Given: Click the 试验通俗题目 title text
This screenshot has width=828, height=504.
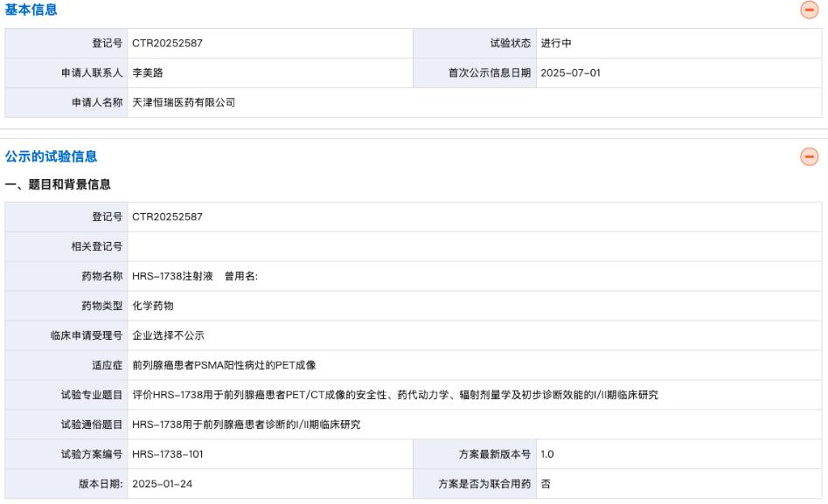Looking at the screenshot, I should [246, 425].
